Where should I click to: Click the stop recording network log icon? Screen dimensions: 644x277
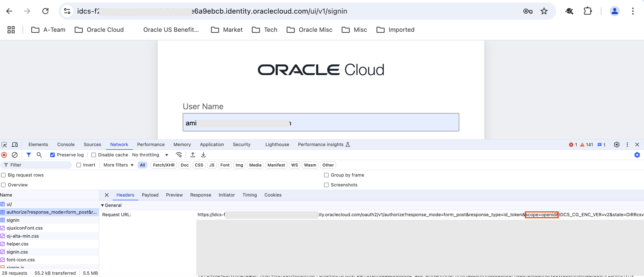tap(4, 155)
